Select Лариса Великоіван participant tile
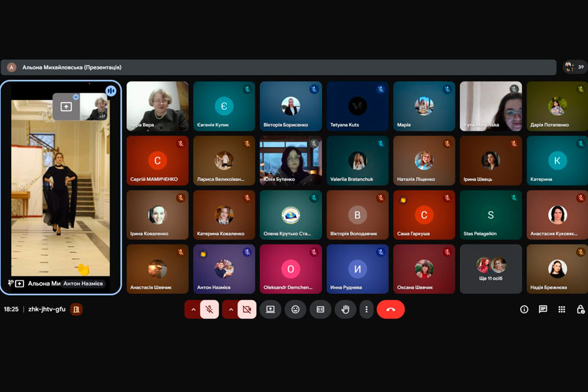The width and height of the screenshot is (588, 392). [224, 161]
